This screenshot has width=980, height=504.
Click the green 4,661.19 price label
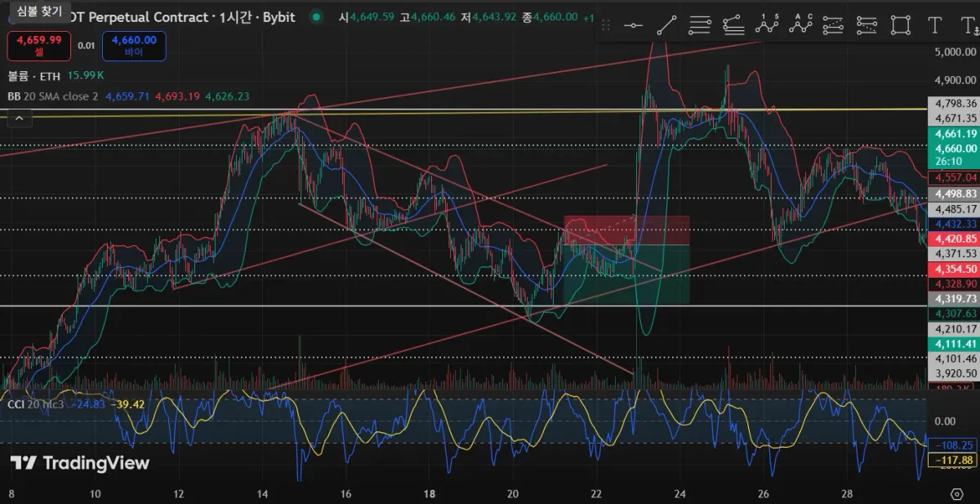click(x=955, y=134)
